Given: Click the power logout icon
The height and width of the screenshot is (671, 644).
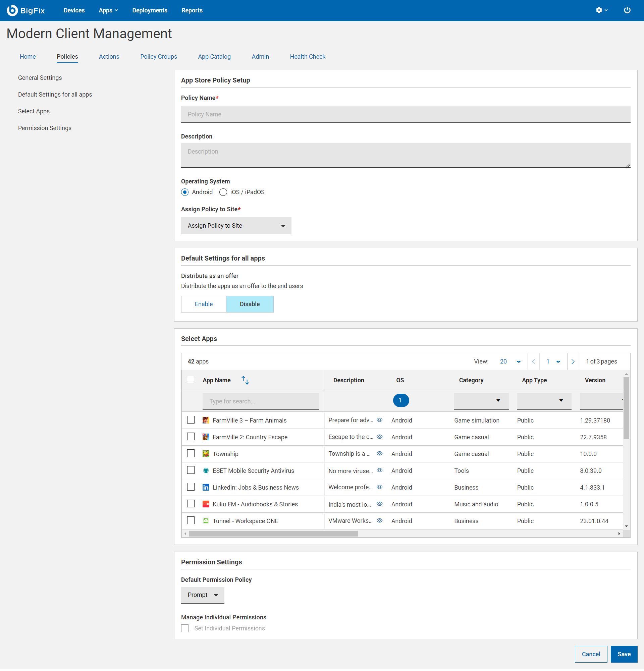Looking at the screenshot, I should click(x=627, y=10).
